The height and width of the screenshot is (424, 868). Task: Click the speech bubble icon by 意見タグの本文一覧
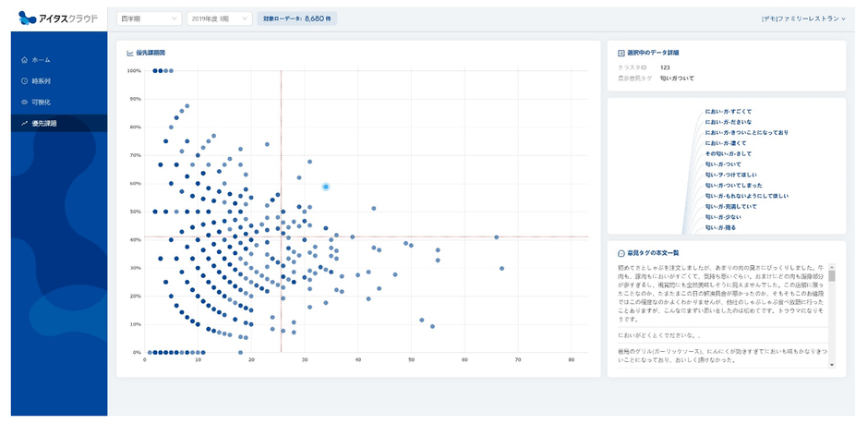(x=620, y=252)
